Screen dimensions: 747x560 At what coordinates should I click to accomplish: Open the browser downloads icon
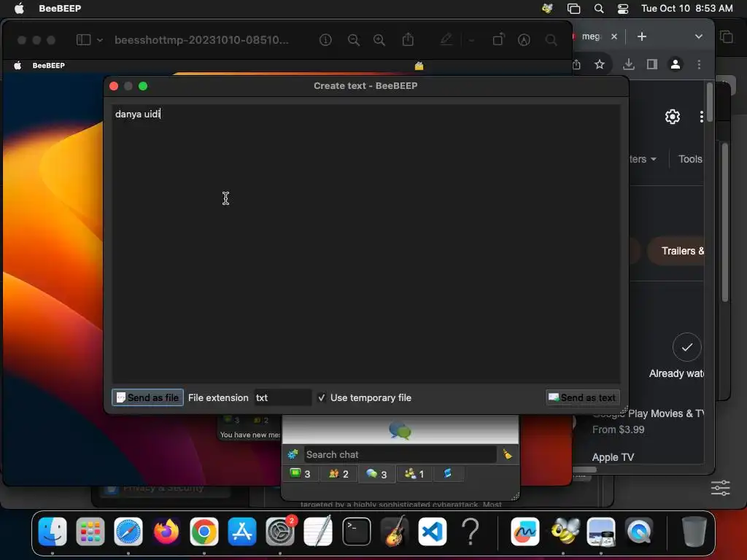pyautogui.click(x=629, y=64)
